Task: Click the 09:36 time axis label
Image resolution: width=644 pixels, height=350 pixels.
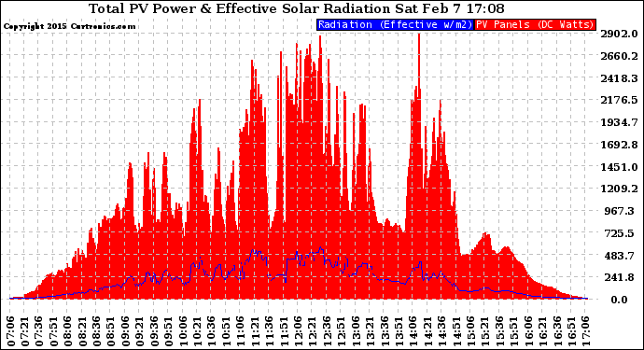Action: (x=154, y=330)
